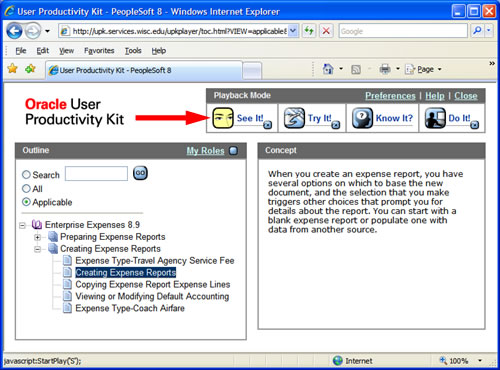The image size is (500, 370).
Task: Open the My Roles link
Action: click(x=205, y=151)
